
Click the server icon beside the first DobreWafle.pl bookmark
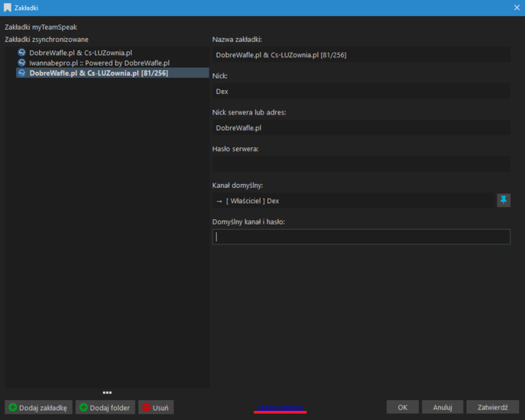click(x=22, y=53)
